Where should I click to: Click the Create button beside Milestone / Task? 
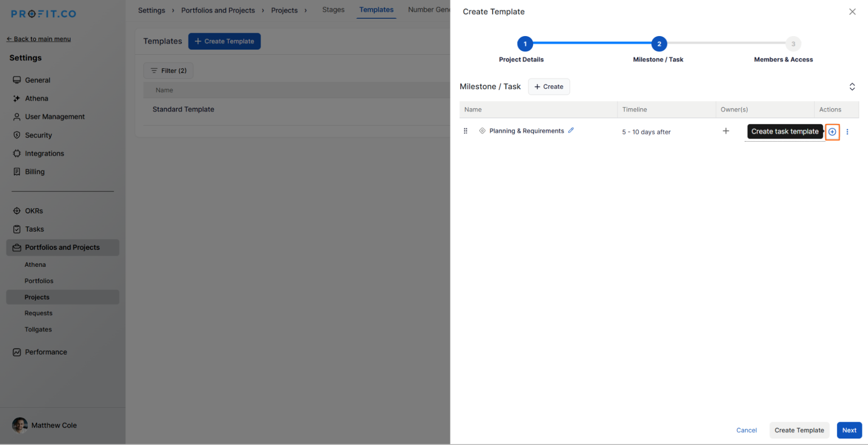click(549, 86)
